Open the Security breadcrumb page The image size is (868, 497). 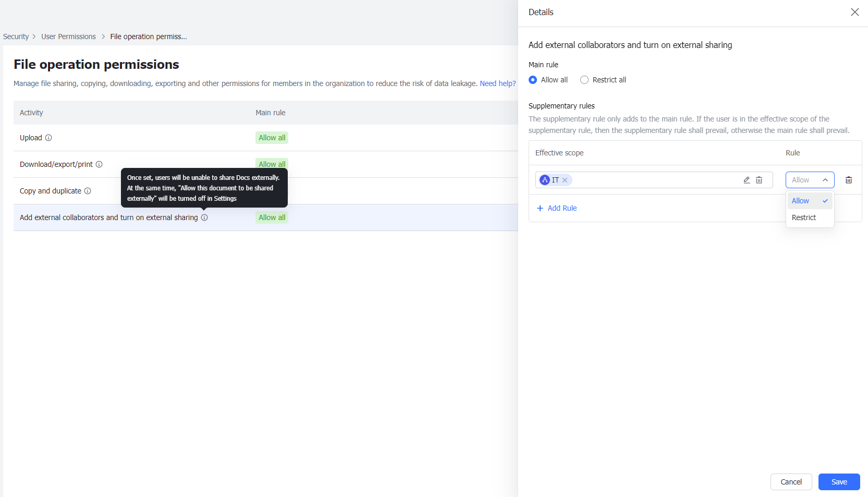(16, 37)
